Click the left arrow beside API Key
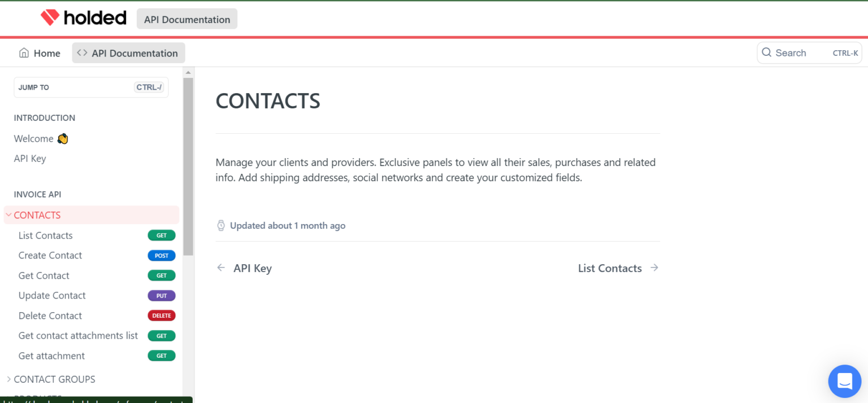The width and height of the screenshot is (868, 403). click(x=221, y=268)
